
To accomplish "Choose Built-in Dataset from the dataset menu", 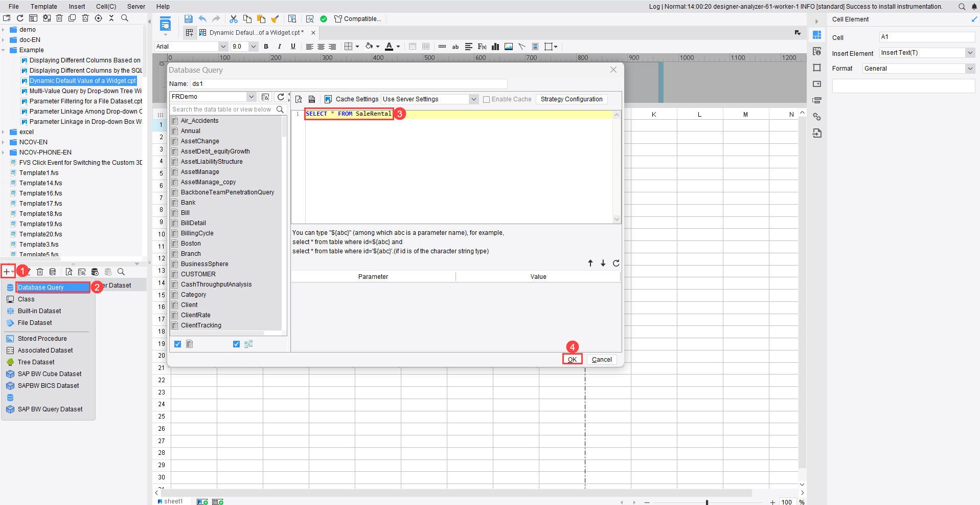I will (x=39, y=311).
